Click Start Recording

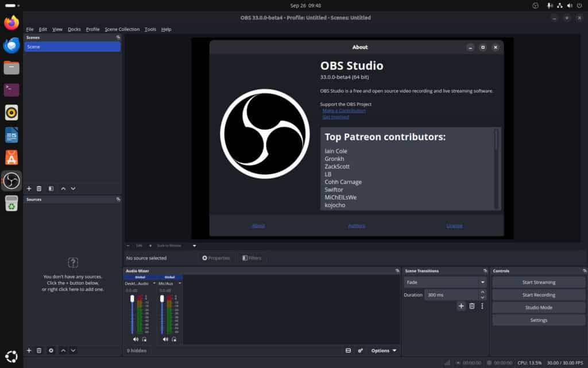click(x=539, y=295)
